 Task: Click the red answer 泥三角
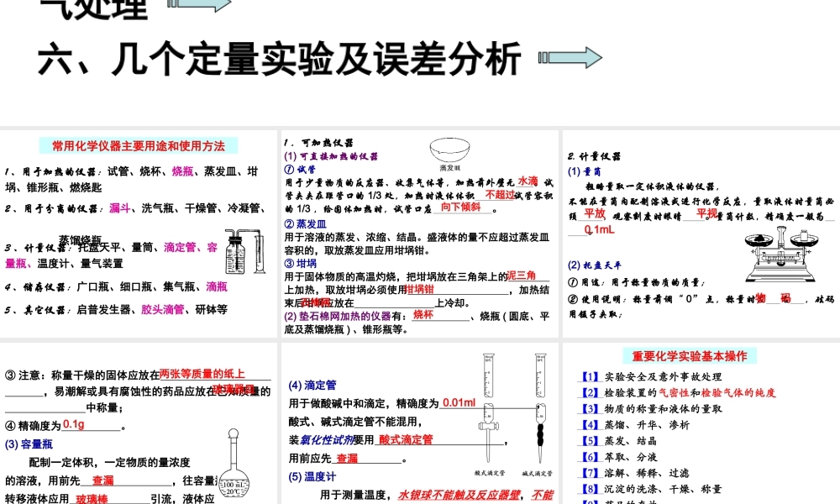pos(522,276)
